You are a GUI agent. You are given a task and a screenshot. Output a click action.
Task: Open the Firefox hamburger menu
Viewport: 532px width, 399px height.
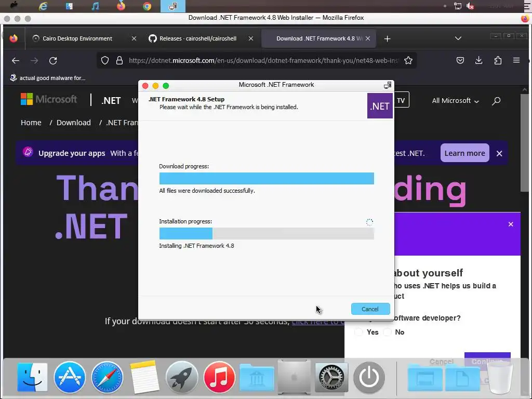click(516, 60)
